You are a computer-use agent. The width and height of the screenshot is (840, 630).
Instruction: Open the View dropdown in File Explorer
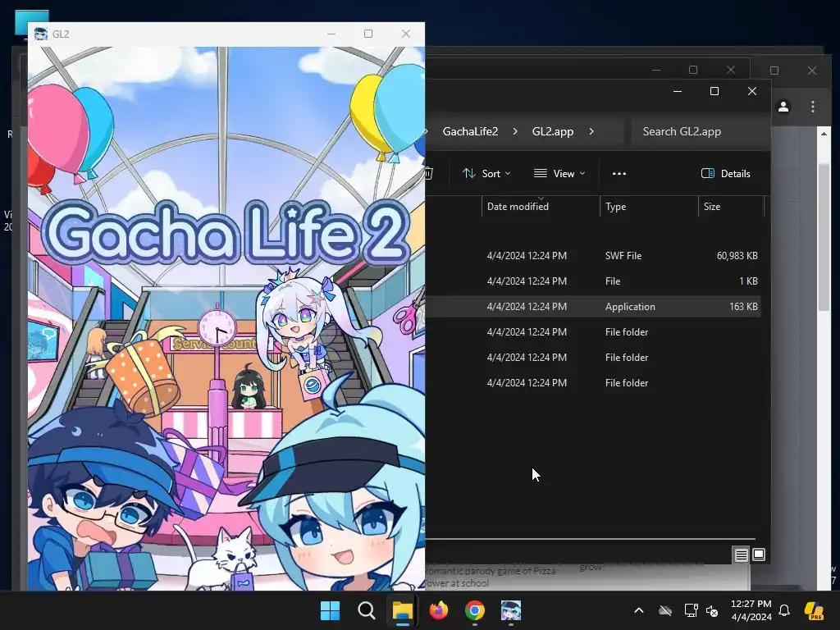point(559,174)
